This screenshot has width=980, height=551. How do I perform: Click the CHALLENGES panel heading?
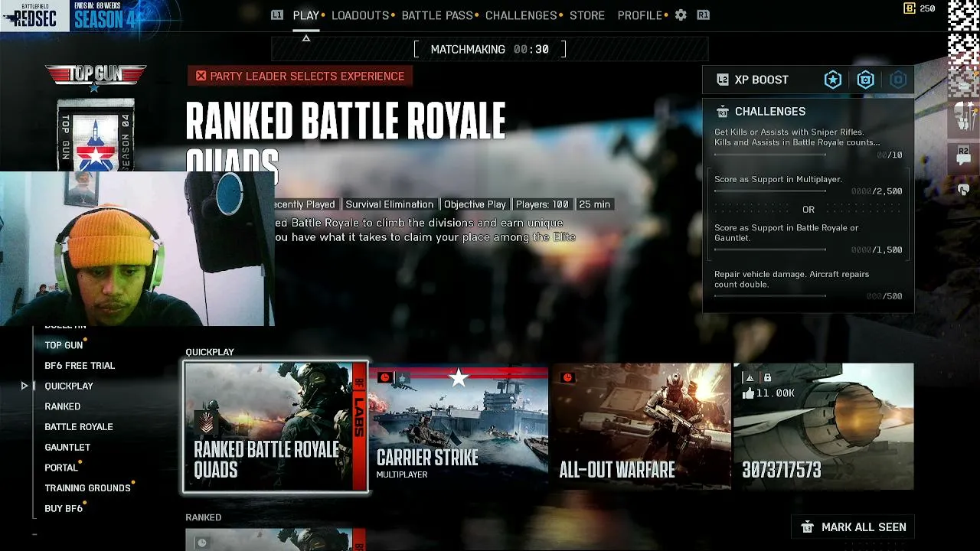tap(770, 112)
